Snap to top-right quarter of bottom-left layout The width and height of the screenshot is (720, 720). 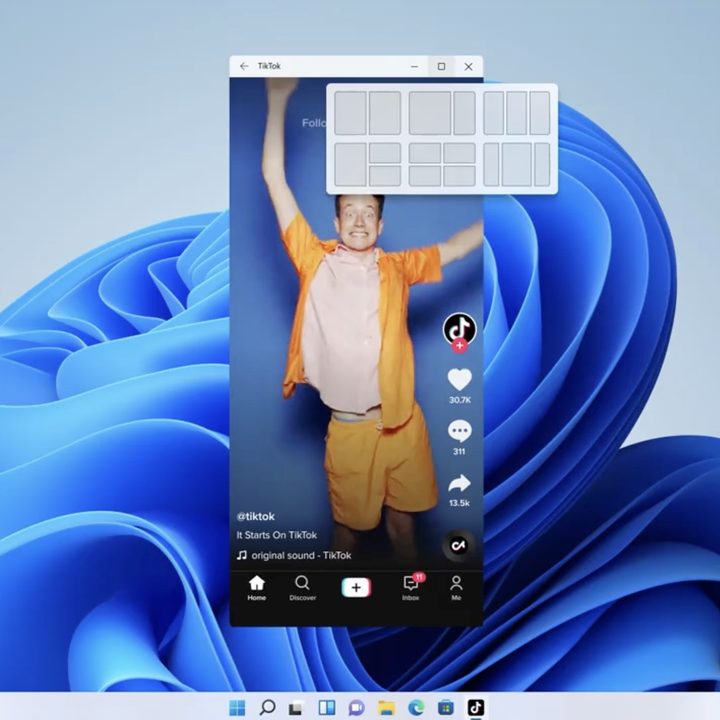pos(385,152)
